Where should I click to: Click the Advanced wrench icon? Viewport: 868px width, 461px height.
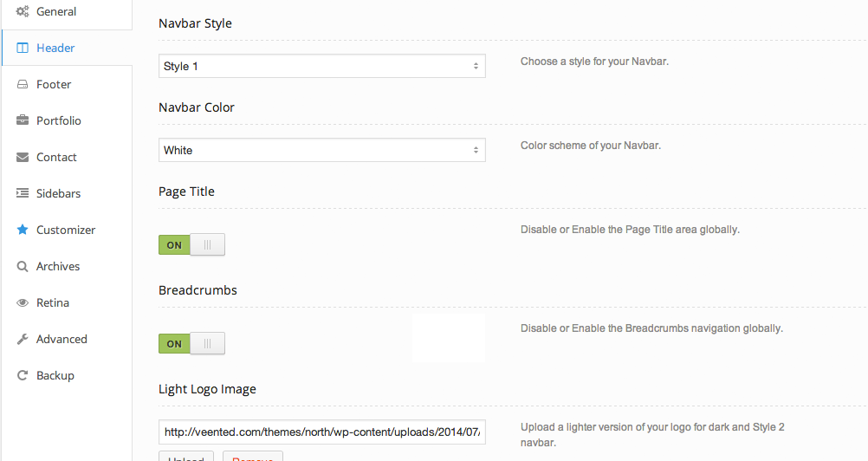tap(23, 339)
